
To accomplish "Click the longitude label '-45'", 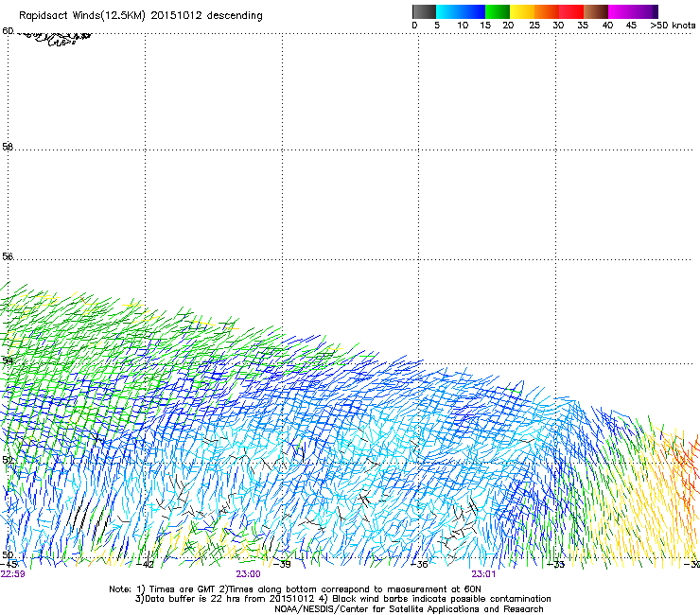I will tap(9, 564).
